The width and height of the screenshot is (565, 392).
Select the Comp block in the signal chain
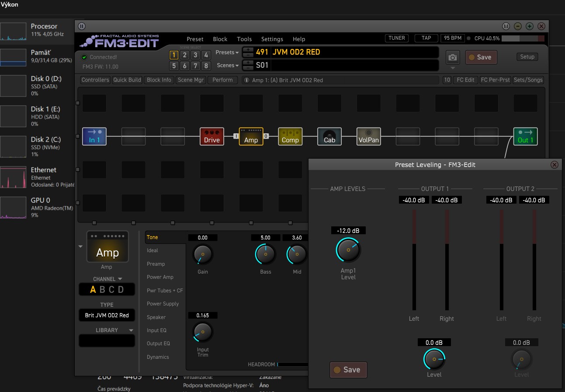coord(290,136)
